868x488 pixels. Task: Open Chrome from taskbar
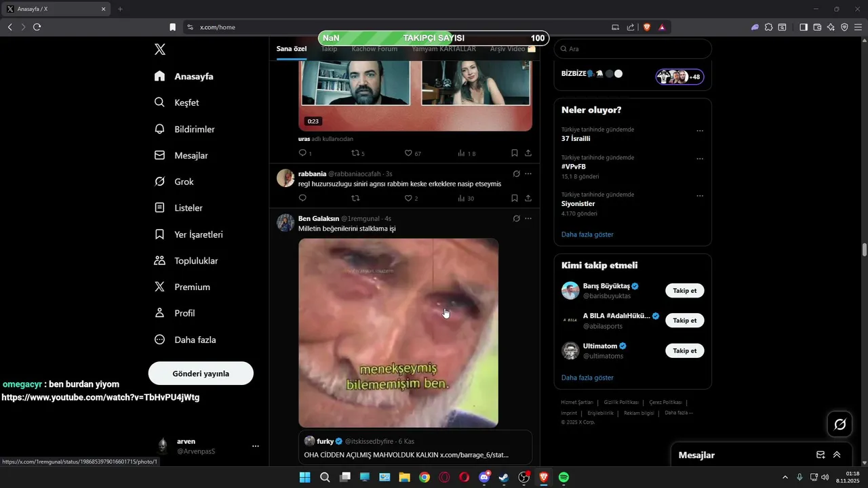(x=425, y=477)
